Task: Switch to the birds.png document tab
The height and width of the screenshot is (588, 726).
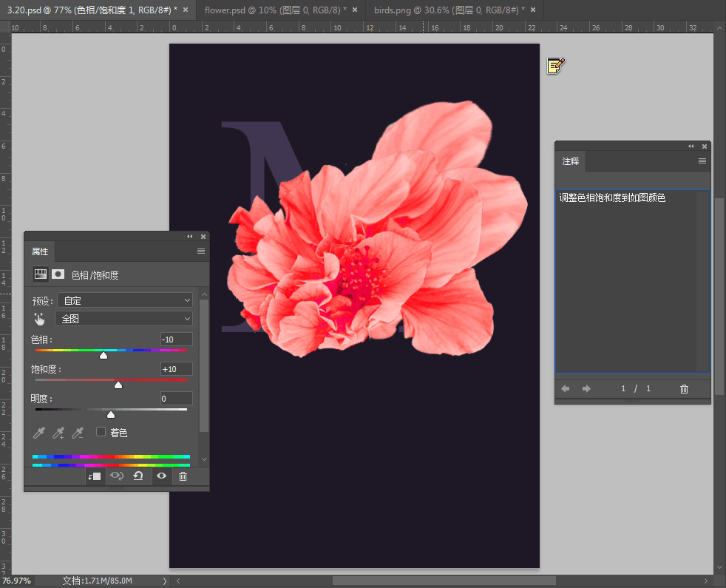Action: pyautogui.click(x=440, y=10)
